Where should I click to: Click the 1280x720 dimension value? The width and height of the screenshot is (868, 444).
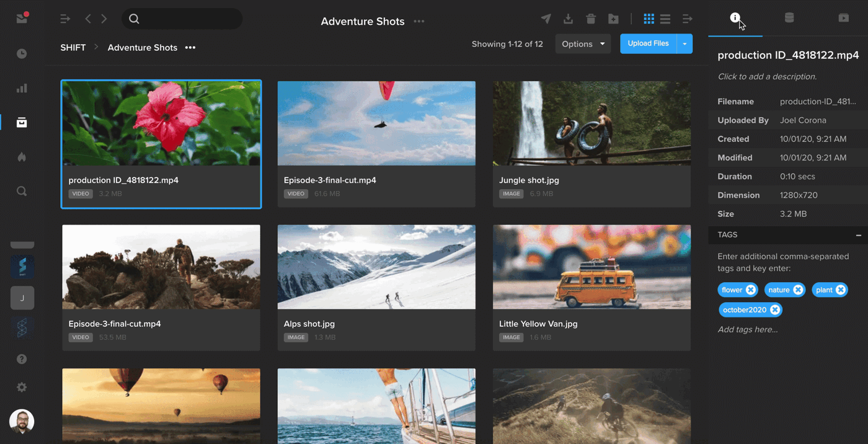coord(799,195)
